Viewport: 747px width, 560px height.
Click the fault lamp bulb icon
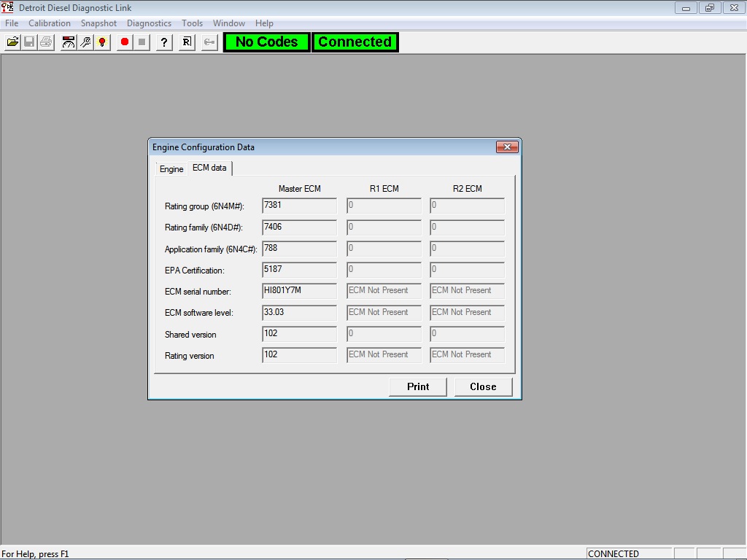tap(101, 42)
